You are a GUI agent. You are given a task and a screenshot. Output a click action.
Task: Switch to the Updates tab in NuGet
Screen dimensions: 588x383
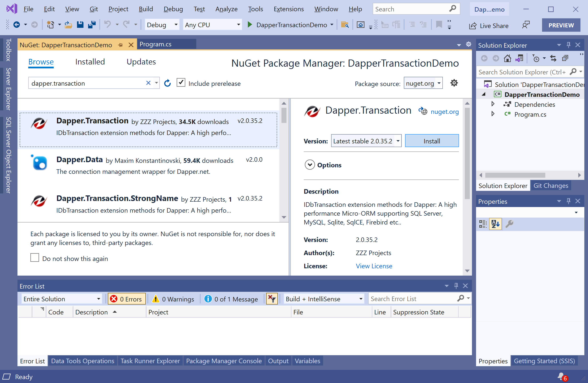pyautogui.click(x=141, y=62)
